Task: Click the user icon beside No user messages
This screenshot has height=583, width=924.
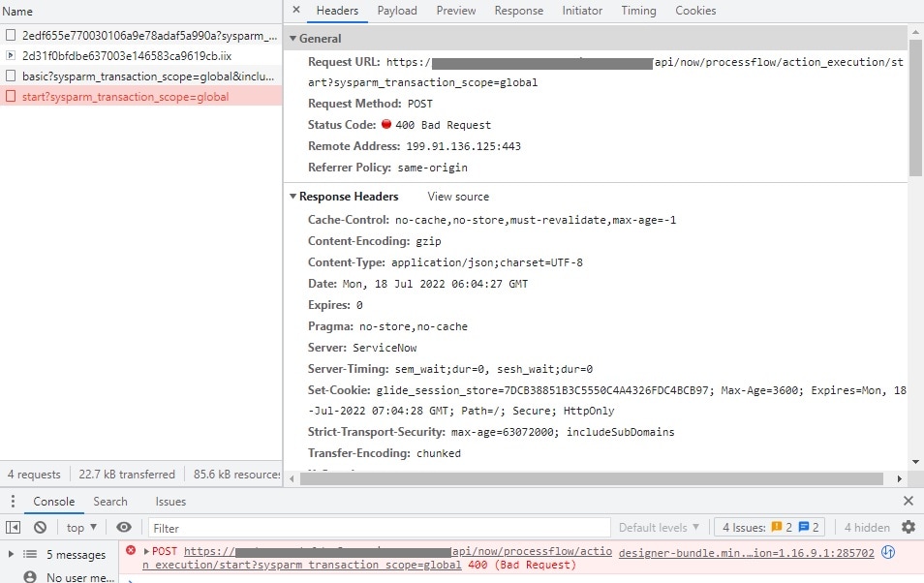Action: 29,577
